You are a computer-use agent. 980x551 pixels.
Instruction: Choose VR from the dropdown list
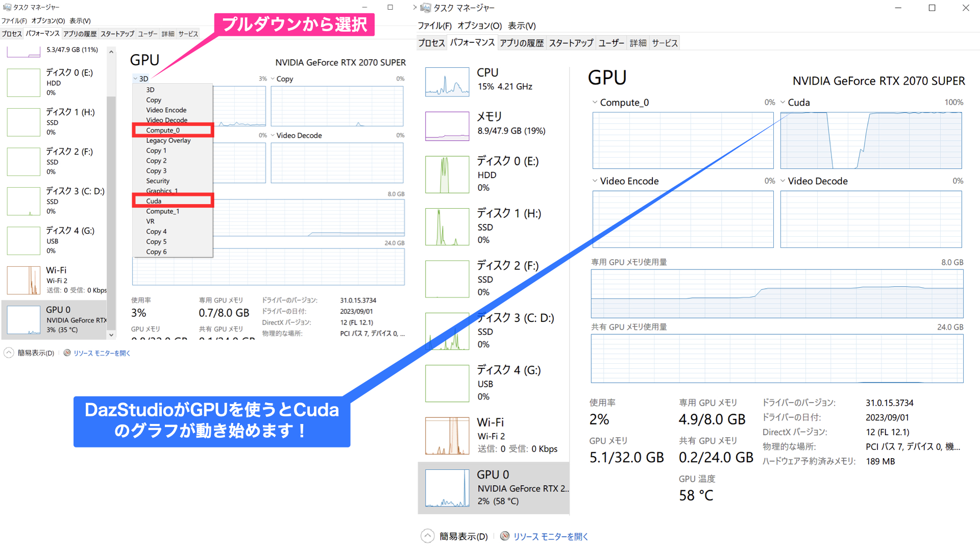tap(173, 221)
